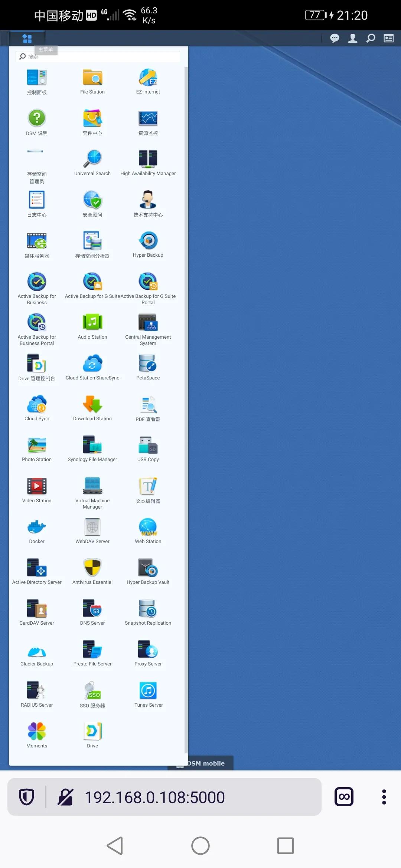Open Proxy Server

pos(148,653)
